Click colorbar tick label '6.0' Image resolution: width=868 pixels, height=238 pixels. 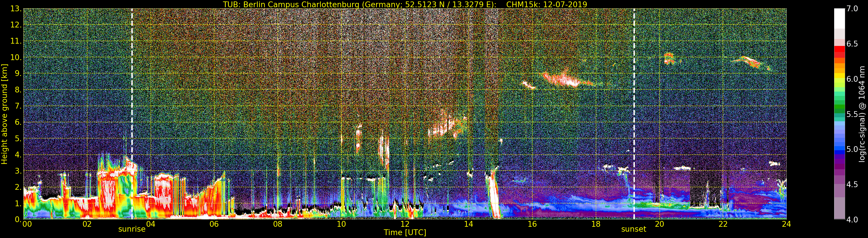coord(852,79)
